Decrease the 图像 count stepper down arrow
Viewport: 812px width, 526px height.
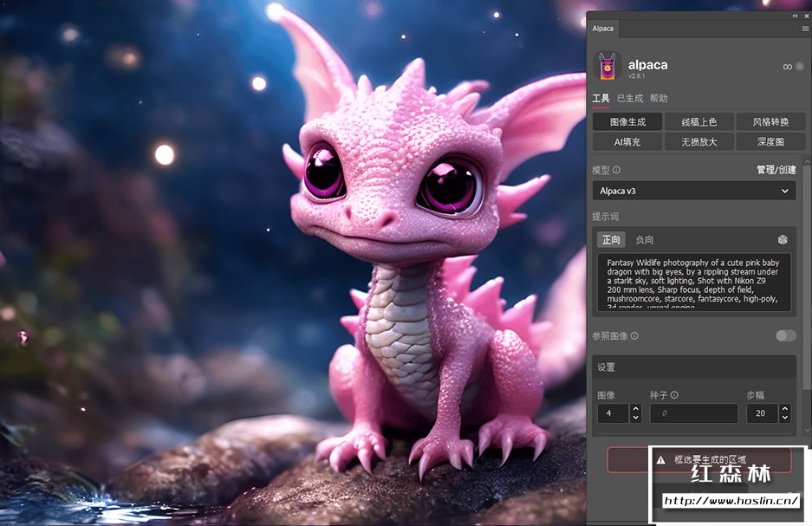point(635,418)
